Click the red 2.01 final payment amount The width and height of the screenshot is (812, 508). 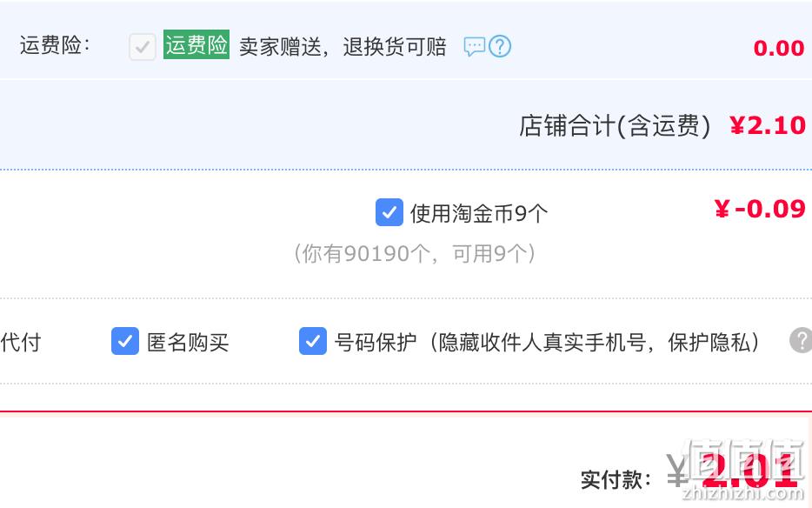pyautogui.click(x=749, y=471)
